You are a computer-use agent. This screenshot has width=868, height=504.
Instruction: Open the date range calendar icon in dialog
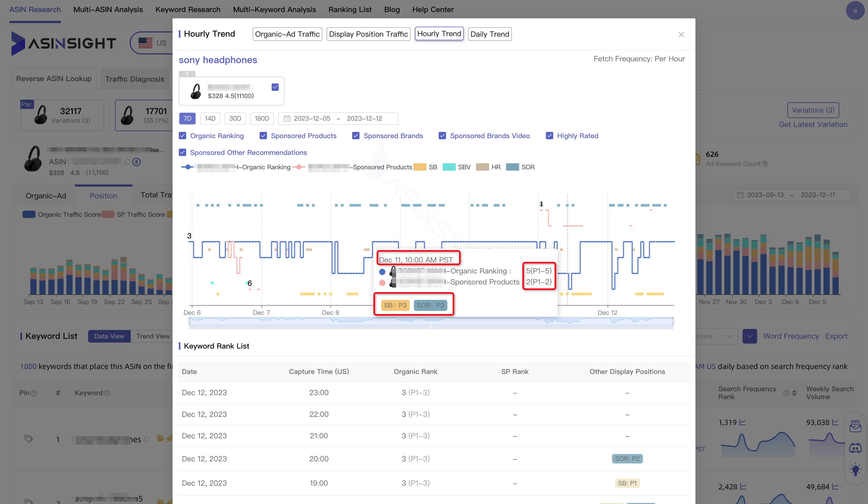click(x=287, y=119)
